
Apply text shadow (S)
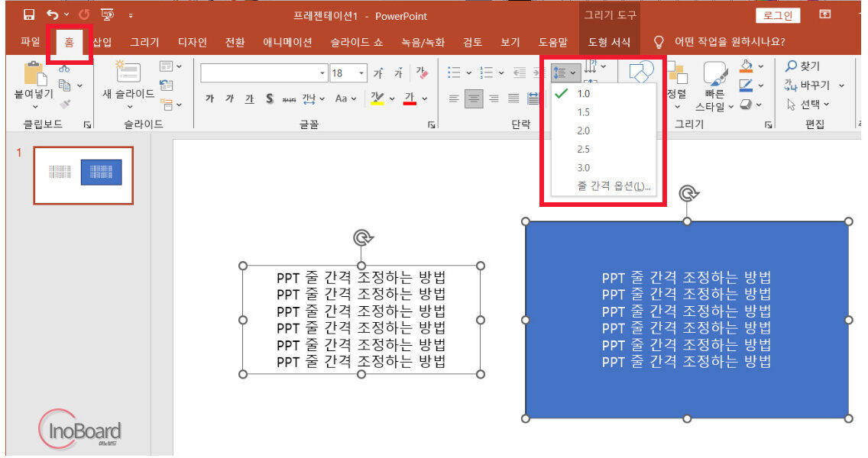(x=270, y=98)
